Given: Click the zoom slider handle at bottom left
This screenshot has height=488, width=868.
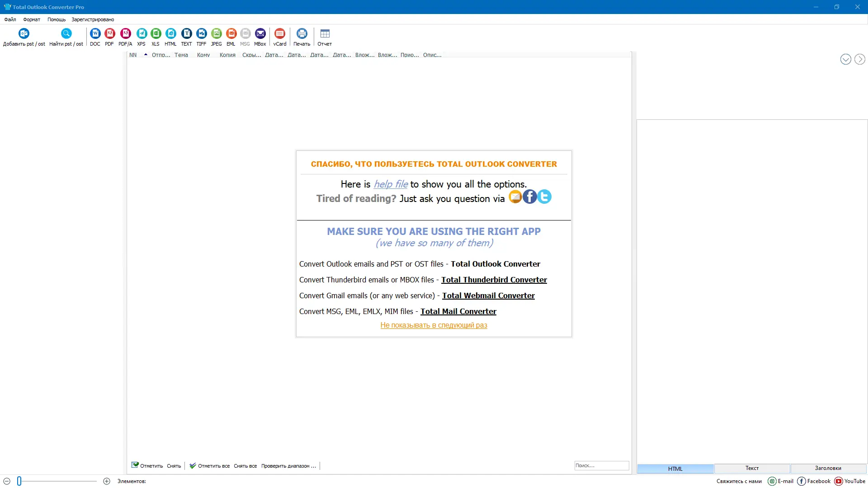Looking at the screenshot, I should [19, 481].
